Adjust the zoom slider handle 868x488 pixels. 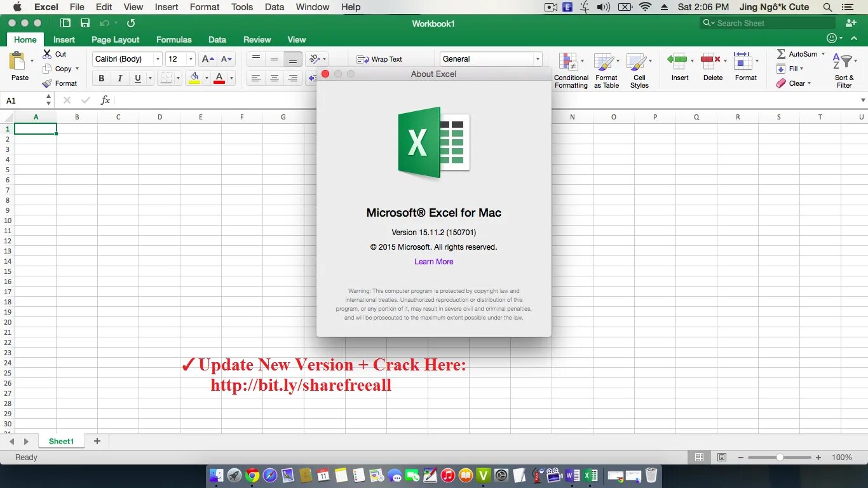[x=780, y=457]
